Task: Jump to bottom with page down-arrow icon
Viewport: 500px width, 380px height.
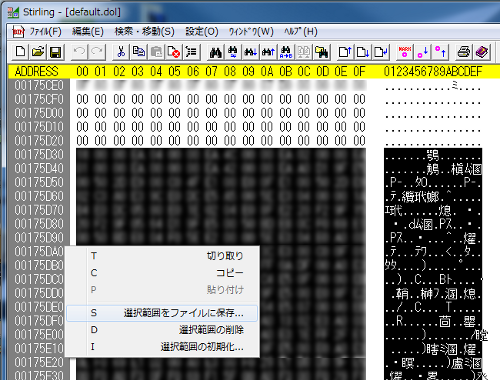Action: click(363, 52)
